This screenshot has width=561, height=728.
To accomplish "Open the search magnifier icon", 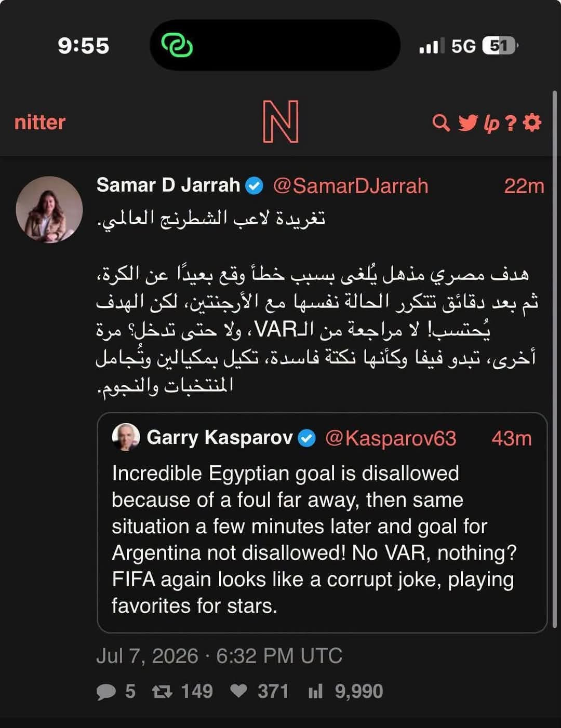I will [441, 123].
